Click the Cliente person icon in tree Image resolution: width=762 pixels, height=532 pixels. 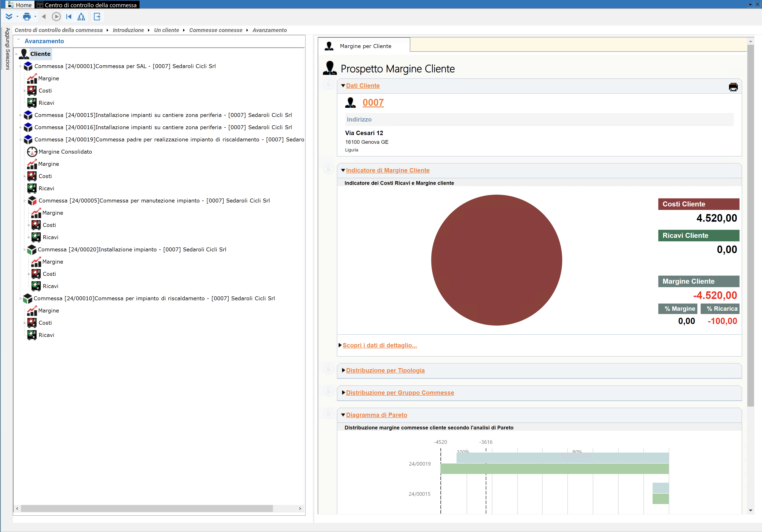pyautogui.click(x=24, y=54)
